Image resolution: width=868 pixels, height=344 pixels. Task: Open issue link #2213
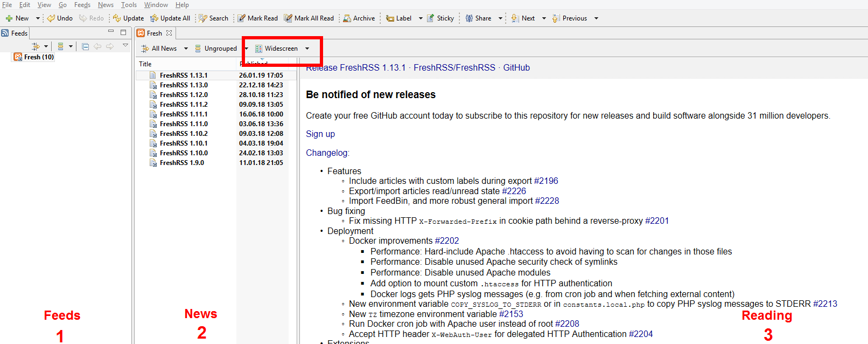pyautogui.click(x=825, y=304)
